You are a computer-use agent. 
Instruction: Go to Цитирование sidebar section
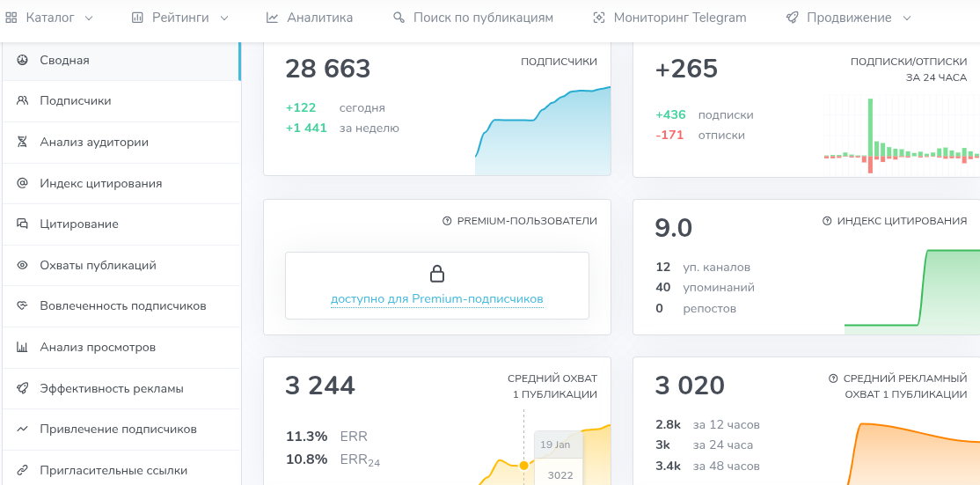(x=121, y=224)
